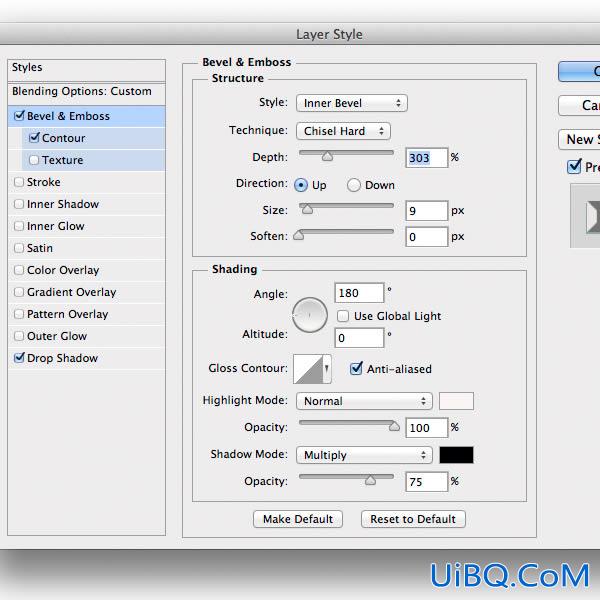Open the Styles panel entry

coord(86,70)
